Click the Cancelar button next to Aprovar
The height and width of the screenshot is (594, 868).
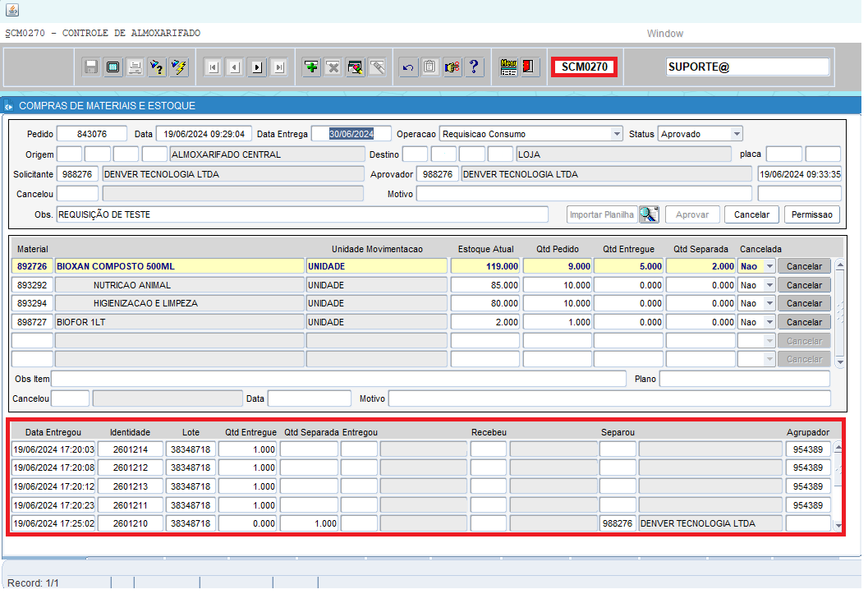(x=751, y=214)
